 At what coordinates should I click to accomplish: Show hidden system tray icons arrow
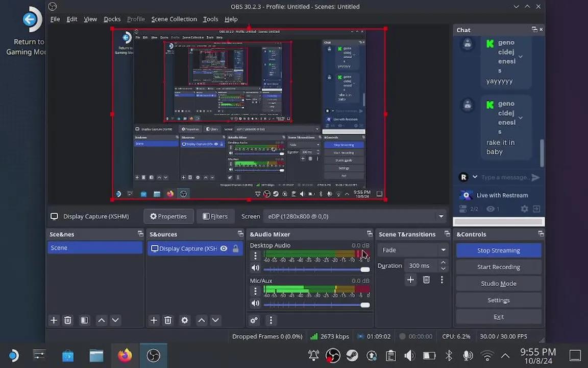tap(505, 355)
